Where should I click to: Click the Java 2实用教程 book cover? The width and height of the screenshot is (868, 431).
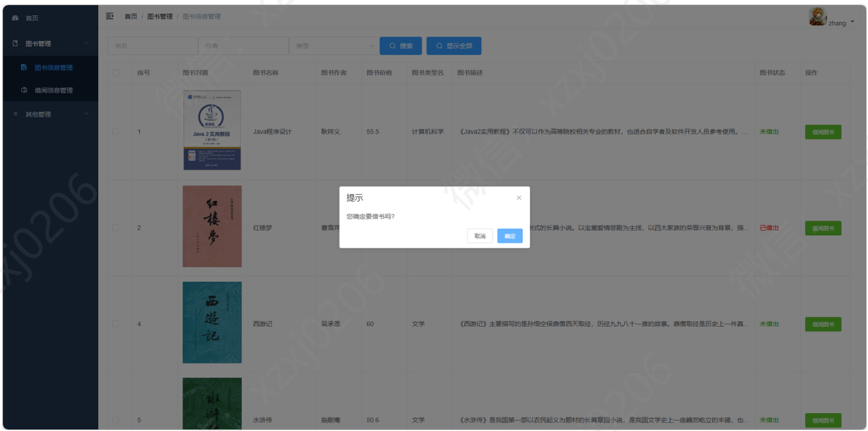pos(212,130)
